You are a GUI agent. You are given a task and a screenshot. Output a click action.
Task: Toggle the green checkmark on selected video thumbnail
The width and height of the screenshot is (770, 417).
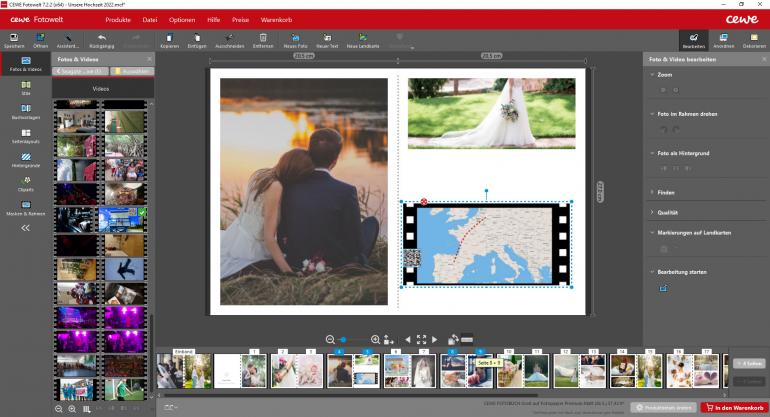[142, 212]
